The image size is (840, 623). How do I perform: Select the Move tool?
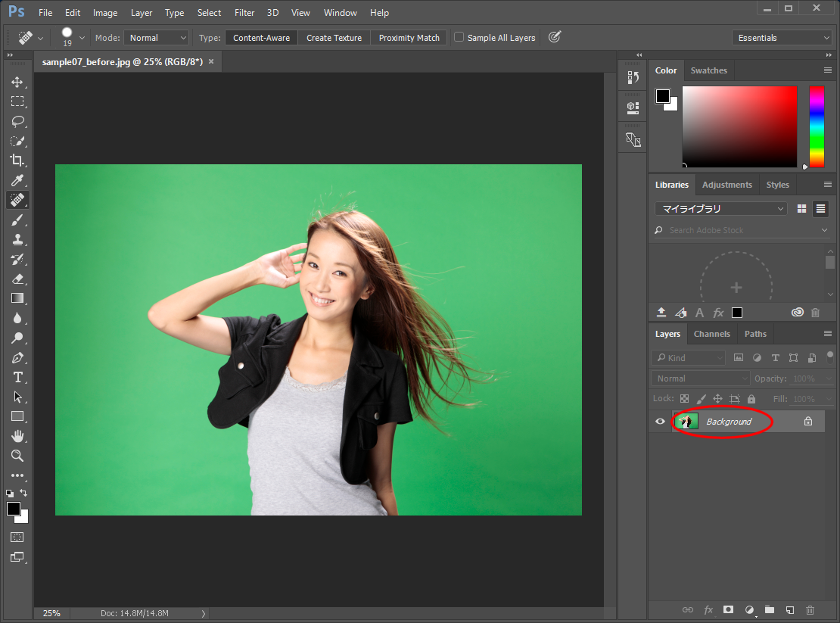(x=17, y=82)
